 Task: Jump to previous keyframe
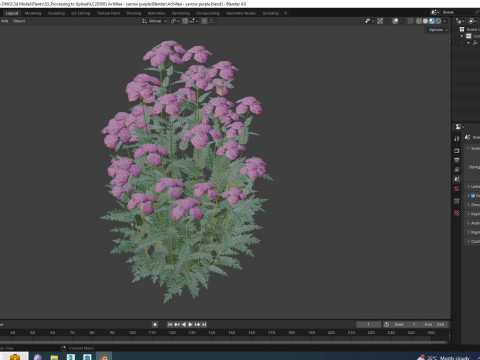pyautogui.click(x=177, y=324)
